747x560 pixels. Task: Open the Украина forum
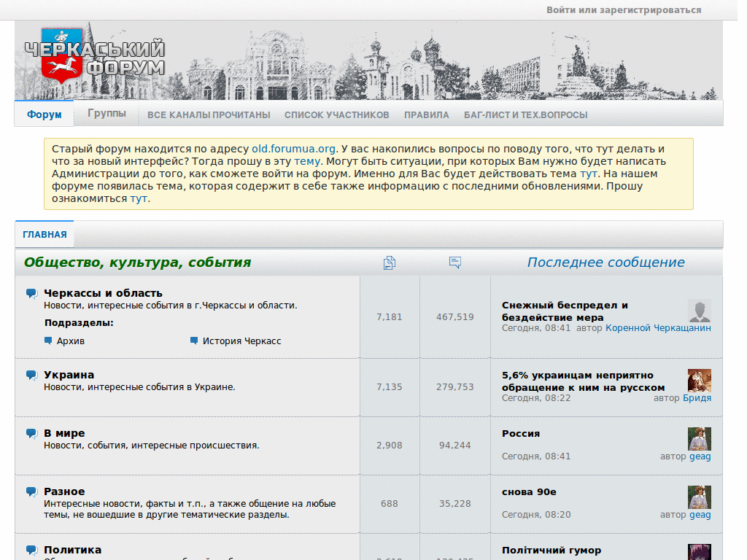(69, 376)
